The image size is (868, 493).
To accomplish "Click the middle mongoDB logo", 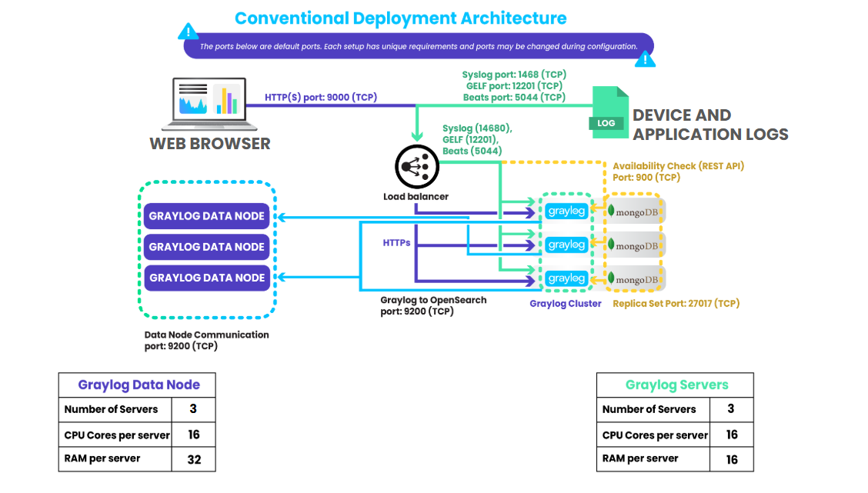I will point(633,245).
